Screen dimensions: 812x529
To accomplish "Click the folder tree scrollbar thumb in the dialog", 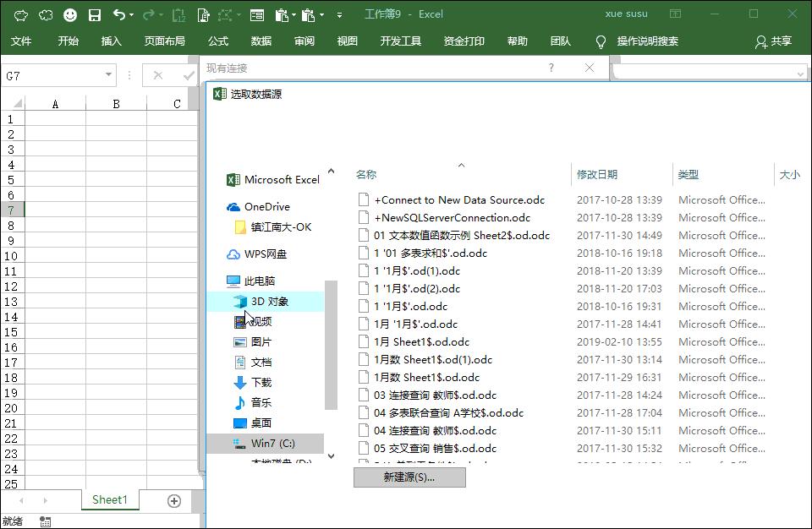I will click(x=331, y=345).
